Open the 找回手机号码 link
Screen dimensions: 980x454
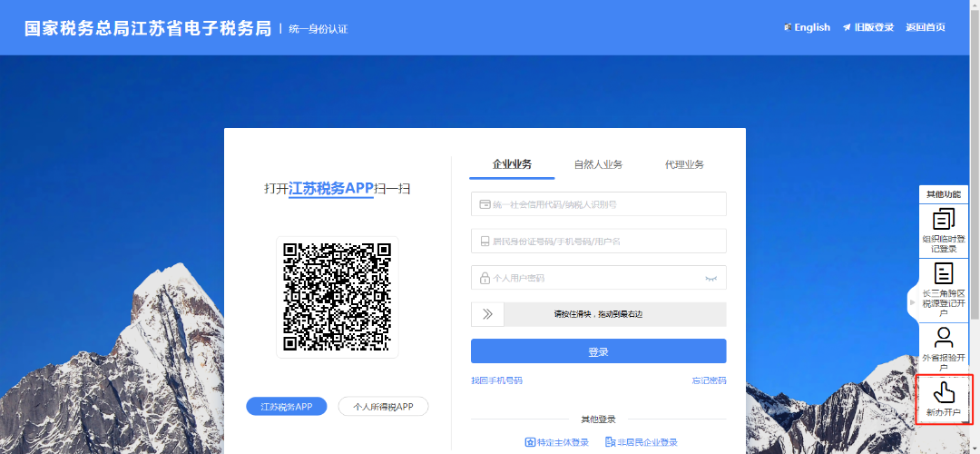tap(496, 380)
